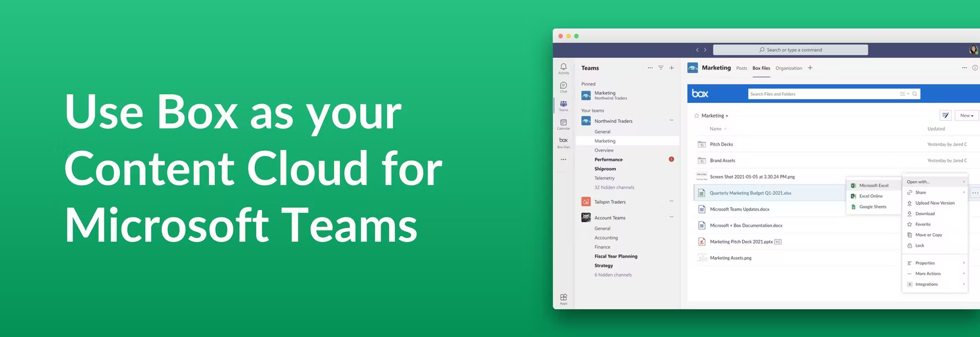Click the Box notes edit icon beside New
The width and height of the screenshot is (980, 337).
[946, 115]
